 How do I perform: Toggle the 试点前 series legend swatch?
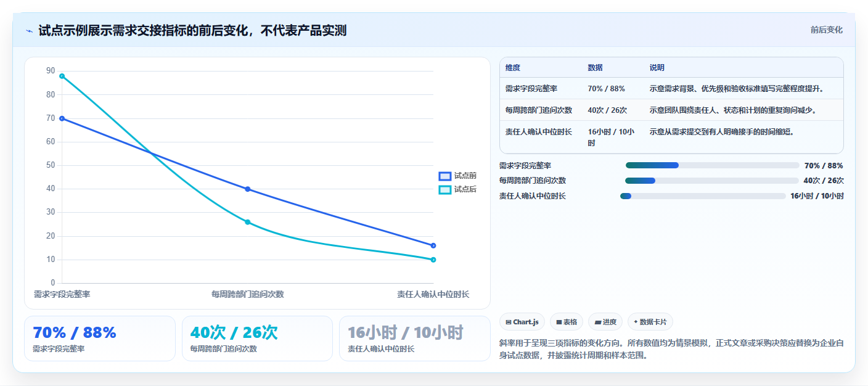[445, 176]
